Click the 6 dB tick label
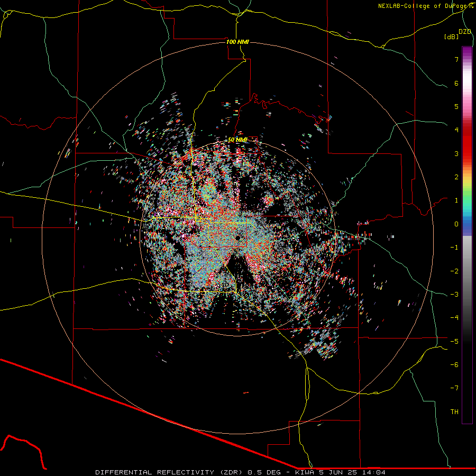476x476 pixels. coord(456,83)
